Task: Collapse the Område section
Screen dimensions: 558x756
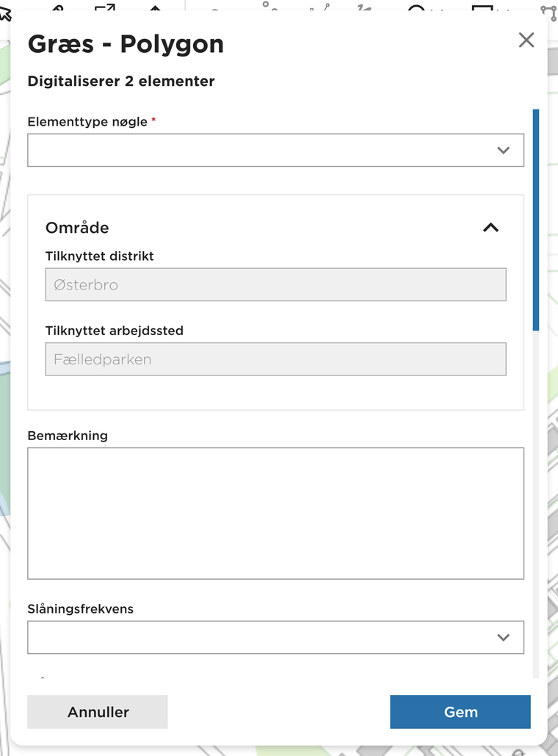Action: [x=490, y=228]
